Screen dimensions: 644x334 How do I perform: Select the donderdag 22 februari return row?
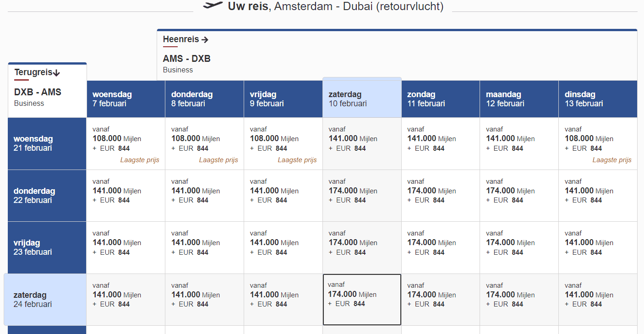point(47,196)
